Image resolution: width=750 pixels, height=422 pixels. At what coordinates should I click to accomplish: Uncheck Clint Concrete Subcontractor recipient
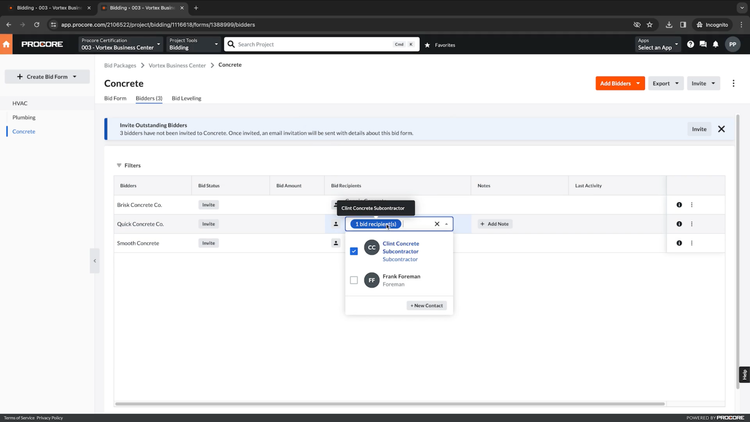pos(354,251)
